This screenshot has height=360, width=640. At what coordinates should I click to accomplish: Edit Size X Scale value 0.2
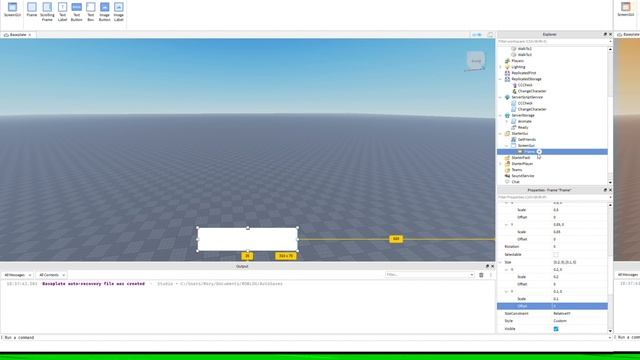coord(580,277)
